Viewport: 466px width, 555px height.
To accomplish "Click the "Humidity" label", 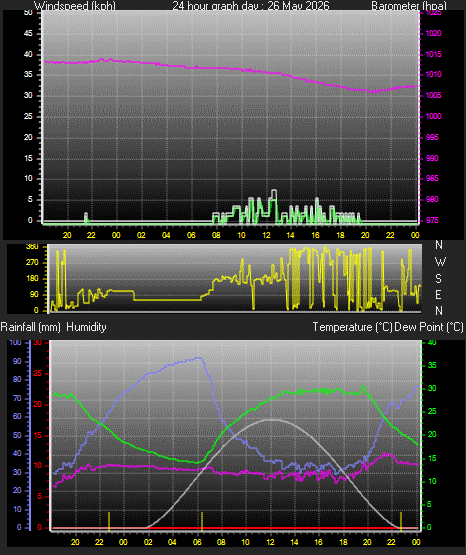I will click(x=86, y=327).
